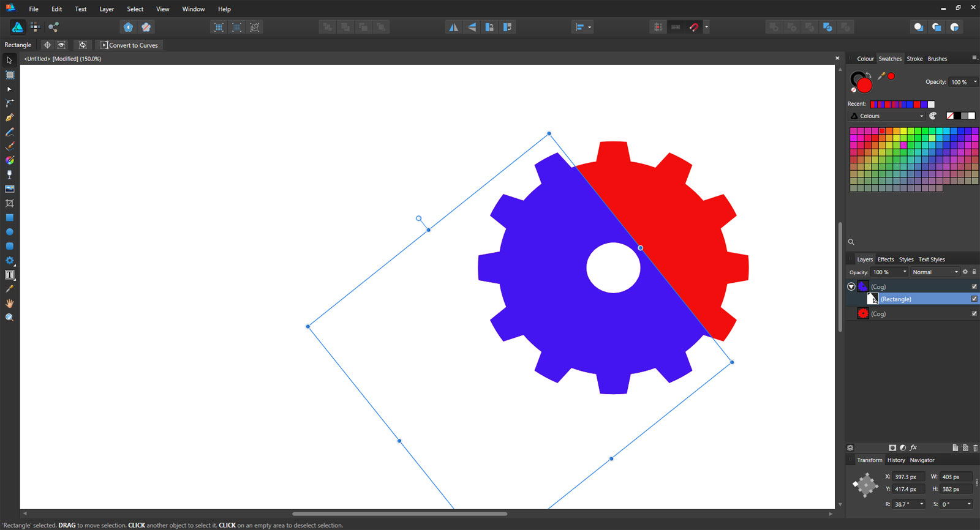Toggle visibility of the Rectangle layer
This screenshot has height=530, width=980.
pyautogui.click(x=974, y=299)
